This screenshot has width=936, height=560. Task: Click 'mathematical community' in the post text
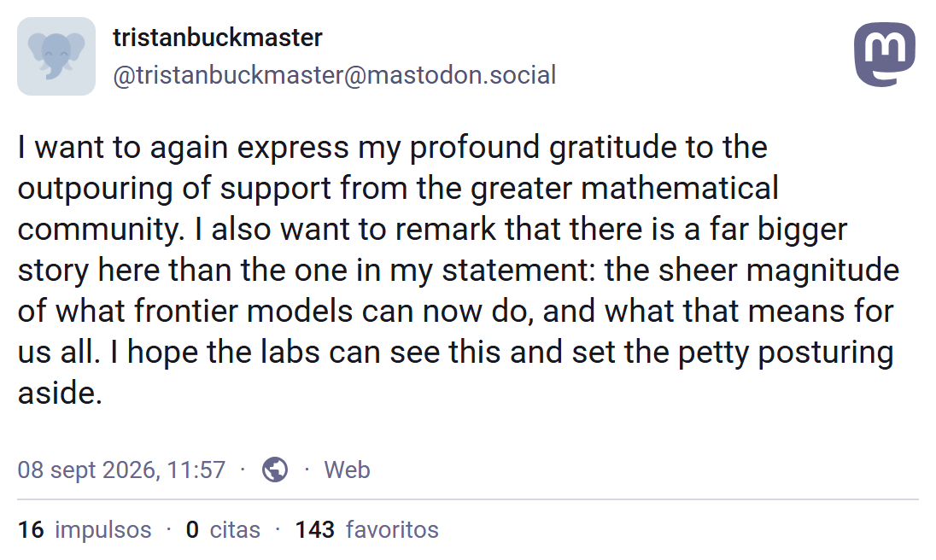[681, 188]
